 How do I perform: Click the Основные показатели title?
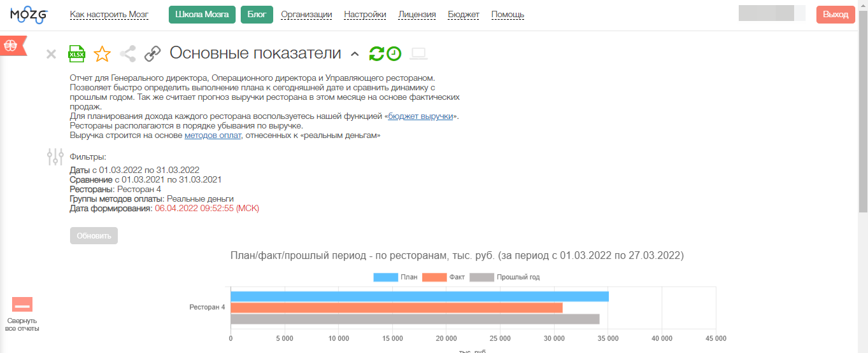coord(255,53)
